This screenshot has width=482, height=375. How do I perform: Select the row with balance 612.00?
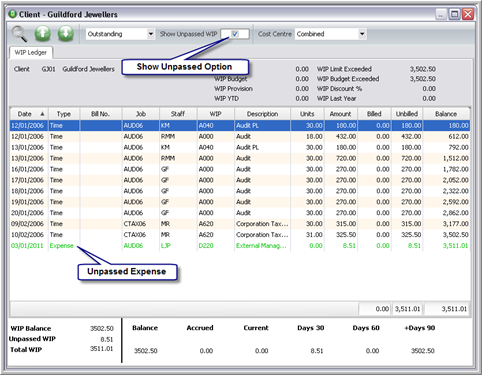tap(240, 137)
